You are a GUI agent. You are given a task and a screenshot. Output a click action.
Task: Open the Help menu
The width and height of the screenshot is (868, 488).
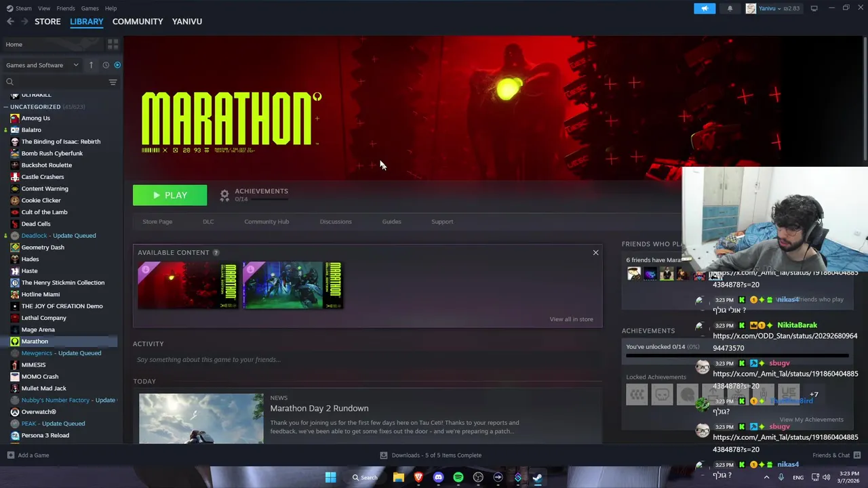click(x=111, y=8)
